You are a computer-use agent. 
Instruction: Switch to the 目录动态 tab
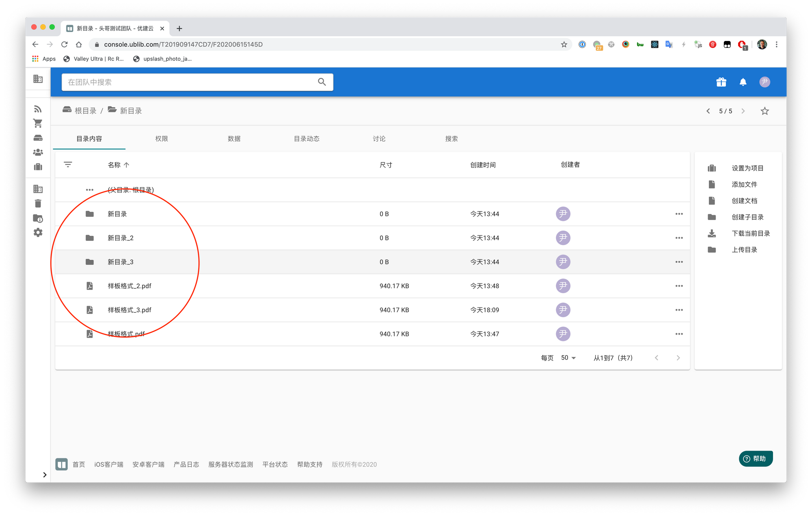[x=307, y=138]
